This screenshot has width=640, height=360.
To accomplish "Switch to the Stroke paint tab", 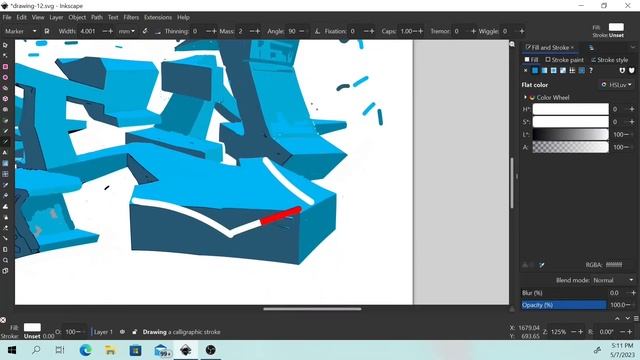I will click(x=564, y=60).
